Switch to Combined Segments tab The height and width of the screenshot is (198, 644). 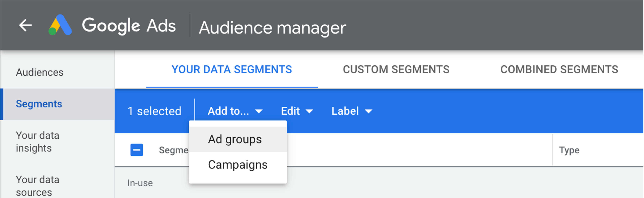(559, 70)
